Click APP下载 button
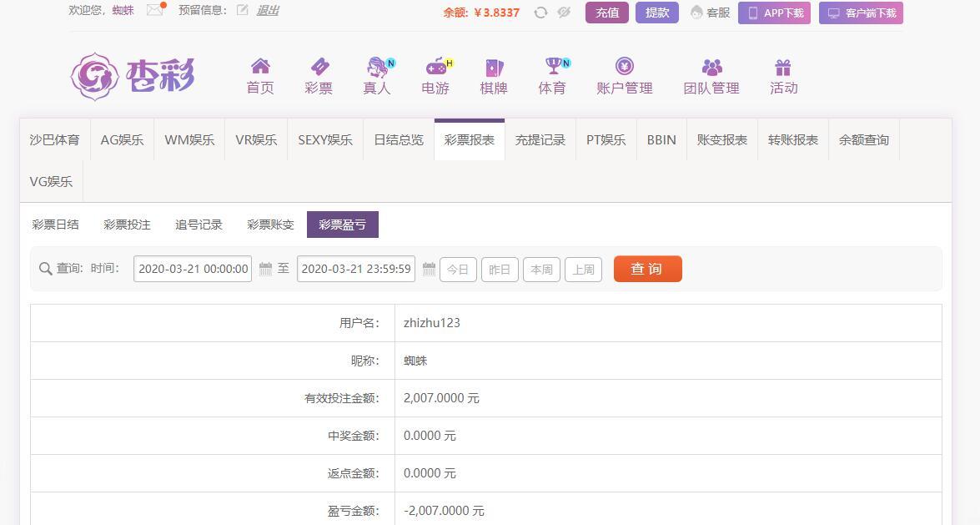980x525 pixels. coord(774,13)
